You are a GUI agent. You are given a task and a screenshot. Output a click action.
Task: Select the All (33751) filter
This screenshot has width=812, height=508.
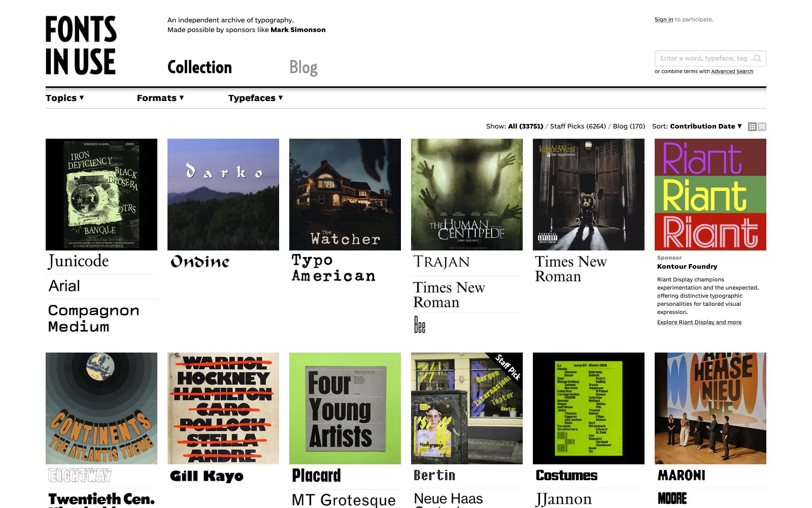coord(525,126)
